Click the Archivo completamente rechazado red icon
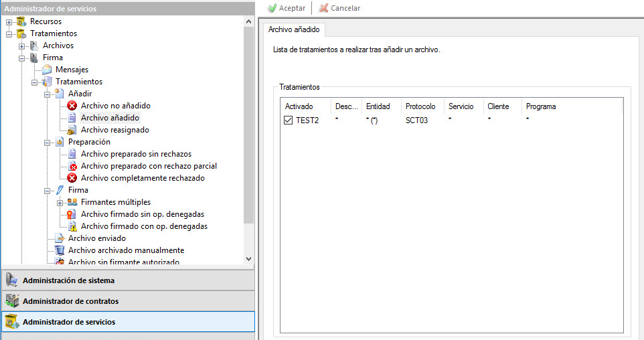 (72, 178)
